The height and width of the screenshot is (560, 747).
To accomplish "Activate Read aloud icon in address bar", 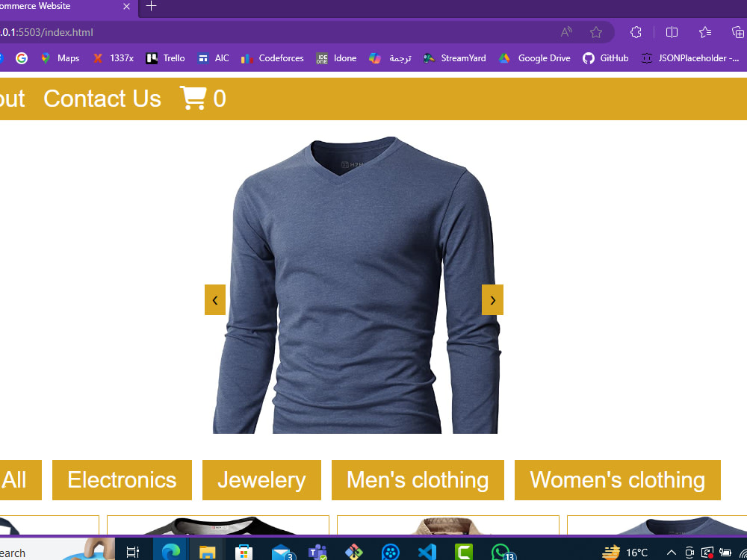I will coord(566,32).
